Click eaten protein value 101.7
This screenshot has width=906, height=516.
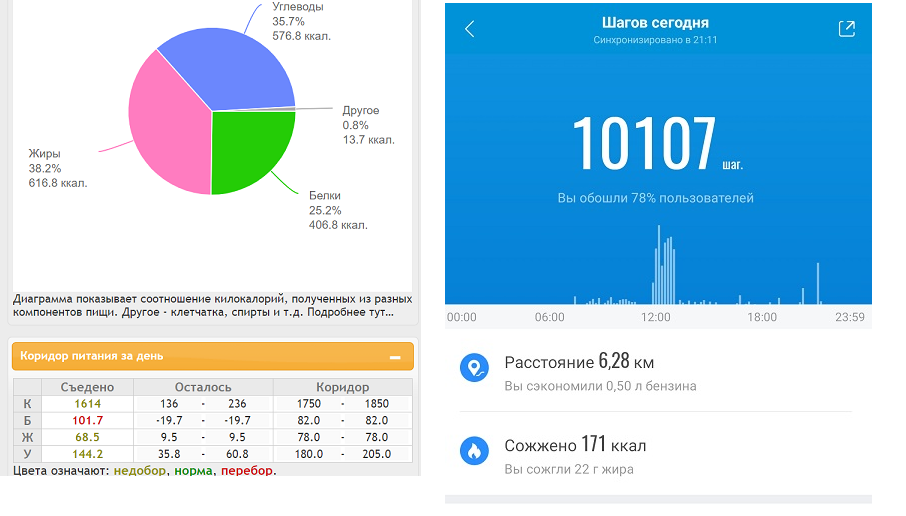(x=87, y=421)
